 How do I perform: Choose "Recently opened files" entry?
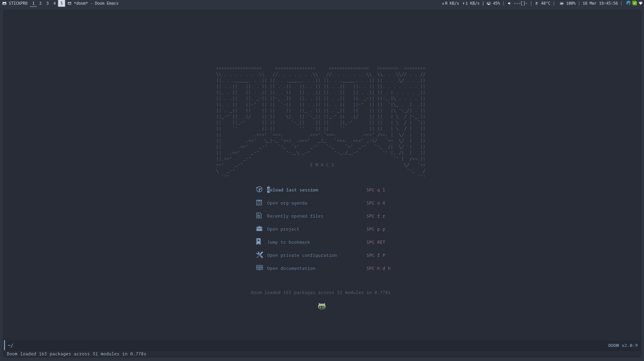click(295, 216)
